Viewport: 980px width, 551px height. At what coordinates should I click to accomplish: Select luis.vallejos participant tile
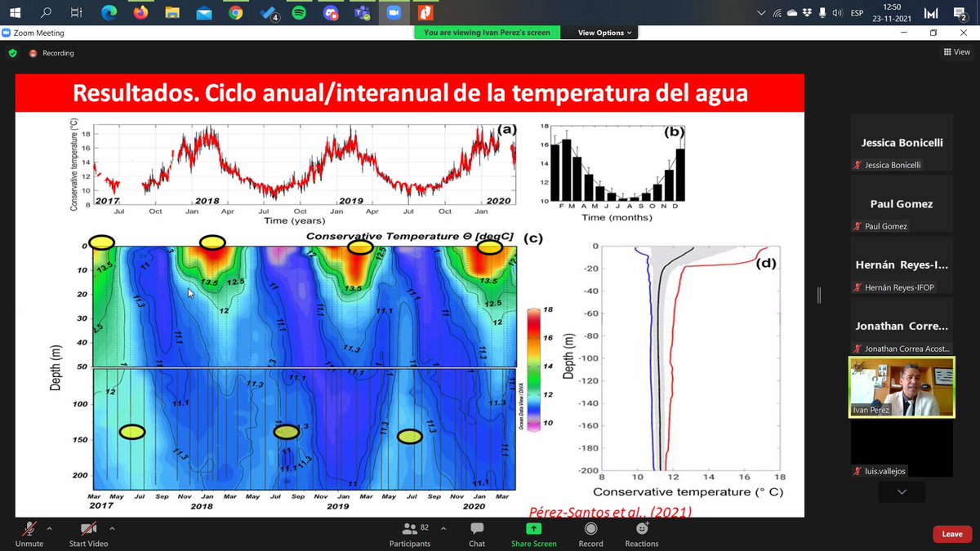(902, 448)
